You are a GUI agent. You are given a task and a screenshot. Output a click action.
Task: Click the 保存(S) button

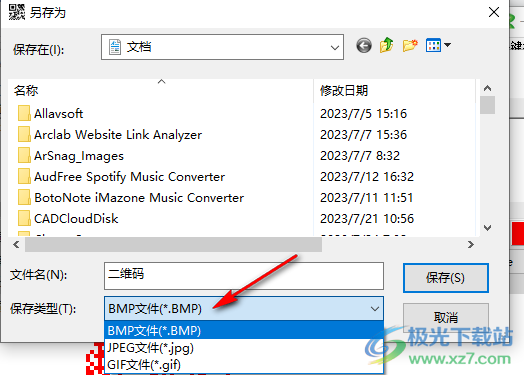coord(446,278)
